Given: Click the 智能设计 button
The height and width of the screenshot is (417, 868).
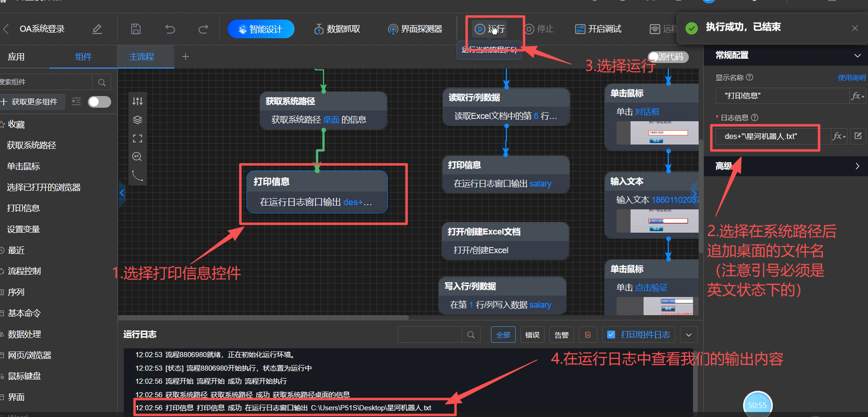Looking at the screenshot, I should pos(261,29).
